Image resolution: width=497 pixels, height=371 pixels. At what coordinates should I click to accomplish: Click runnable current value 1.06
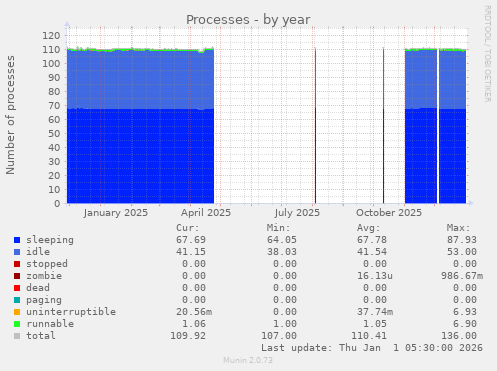coord(194,324)
